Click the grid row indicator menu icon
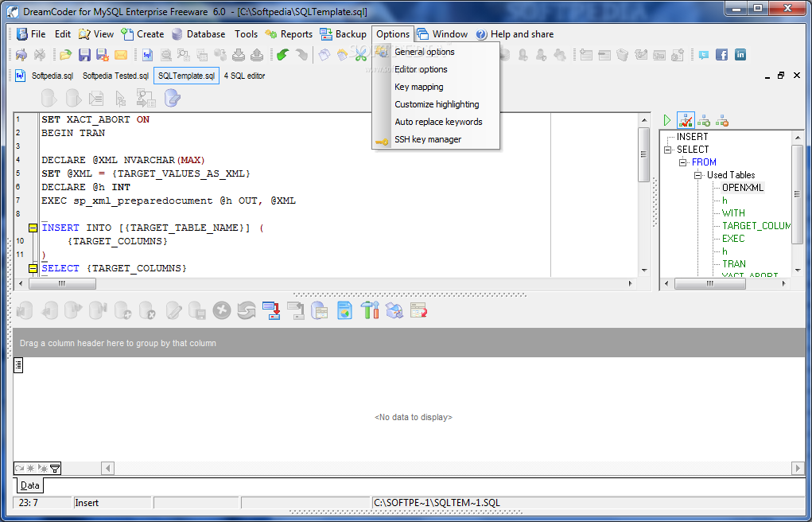Screen dimensions: 812x522 tap(18, 365)
